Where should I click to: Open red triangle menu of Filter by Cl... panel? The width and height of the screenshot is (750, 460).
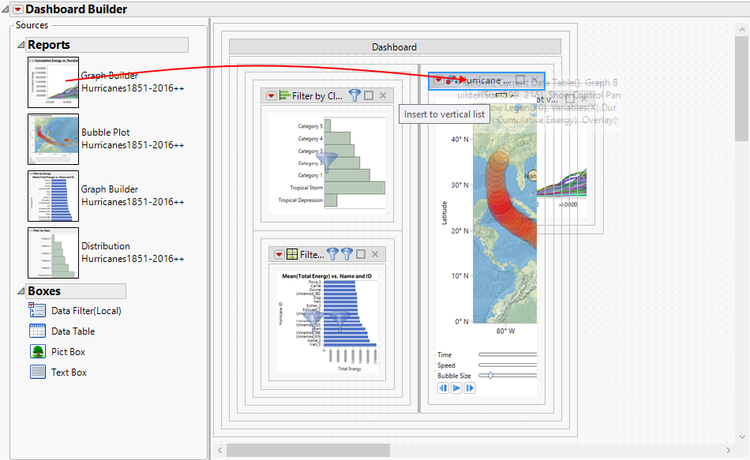click(x=271, y=96)
